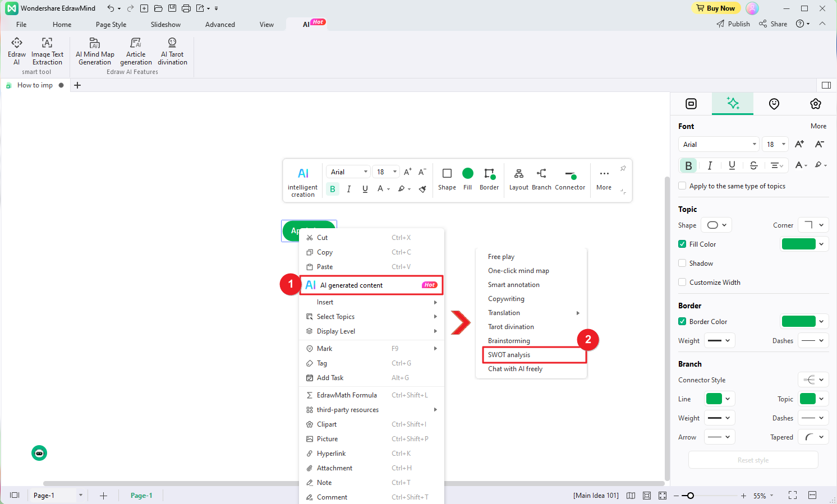Open the AI style panel tab
This screenshot has width=837, height=504.
pos(733,104)
